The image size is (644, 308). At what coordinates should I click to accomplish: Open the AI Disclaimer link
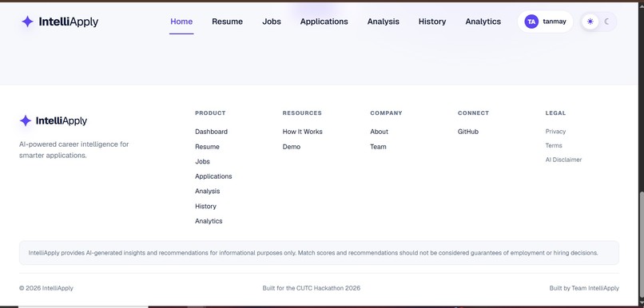pos(563,160)
